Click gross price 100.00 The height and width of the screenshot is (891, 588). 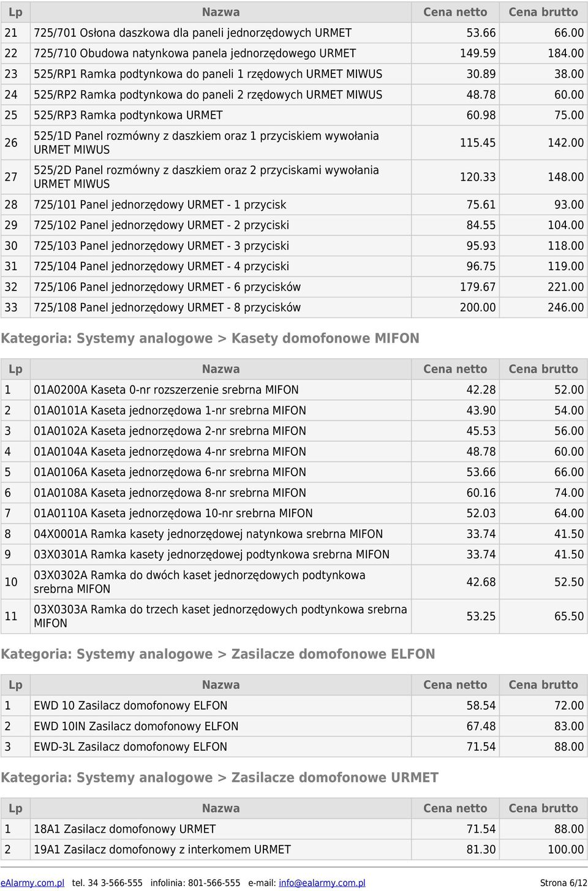coord(565,850)
